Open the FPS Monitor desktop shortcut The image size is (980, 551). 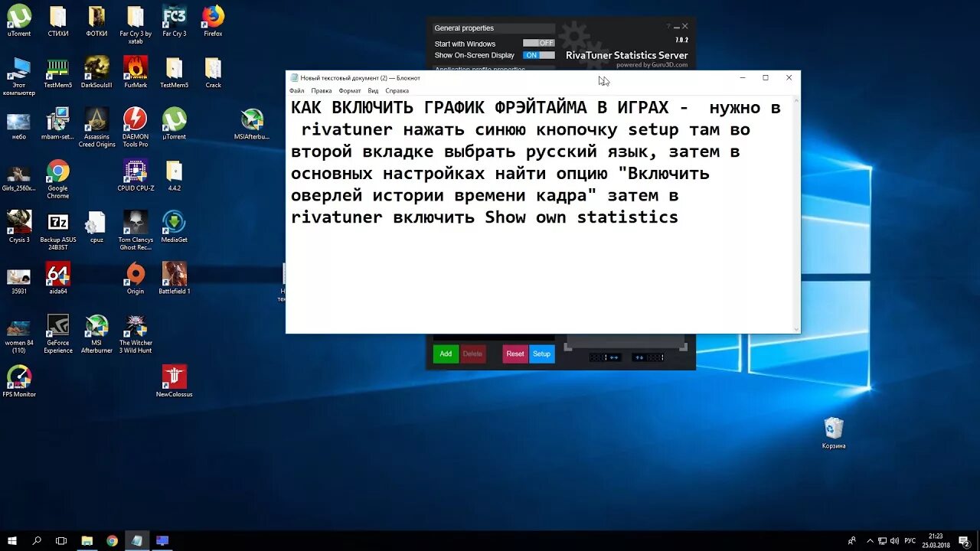18,381
